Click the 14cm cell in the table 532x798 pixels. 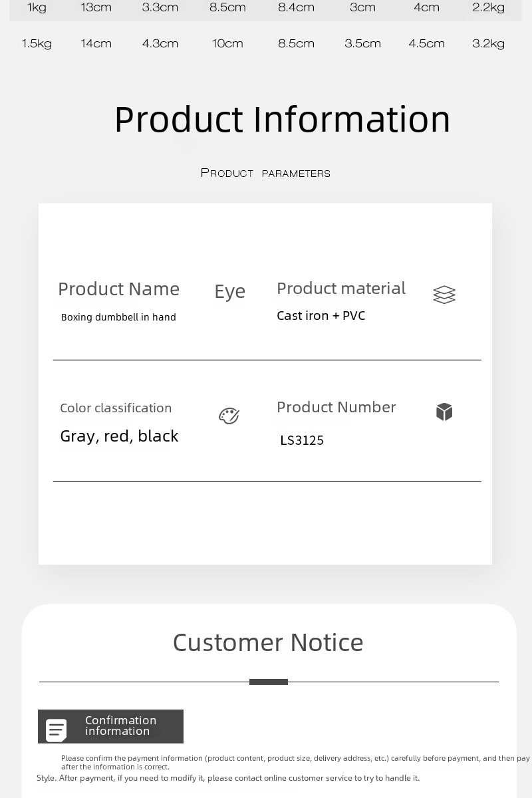point(96,44)
